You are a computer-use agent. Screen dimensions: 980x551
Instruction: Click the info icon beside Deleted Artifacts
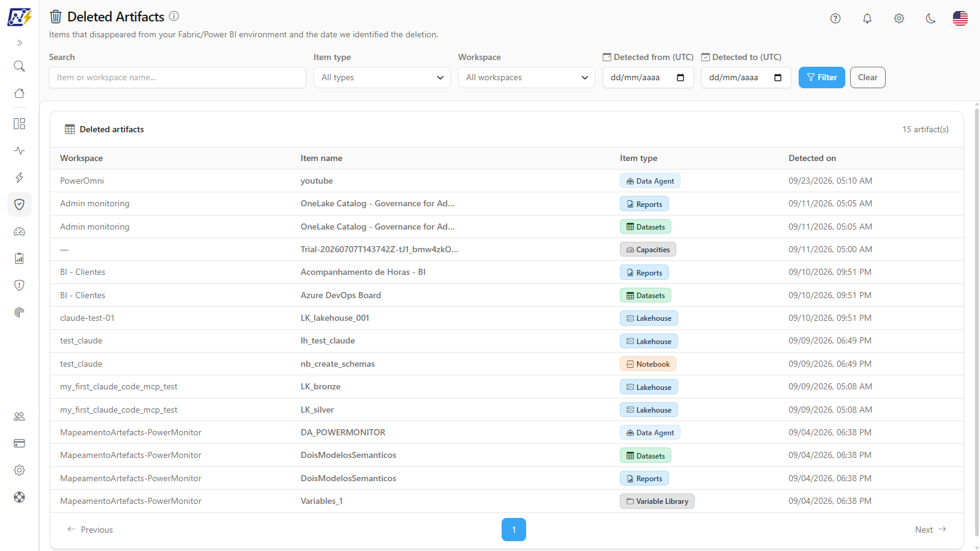tap(174, 16)
